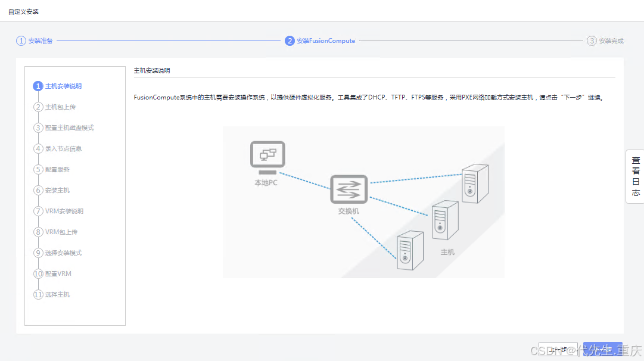Click the 本地PC computer icon in the diagram
Viewport: 644px width, 361px height.
[267, 154]
